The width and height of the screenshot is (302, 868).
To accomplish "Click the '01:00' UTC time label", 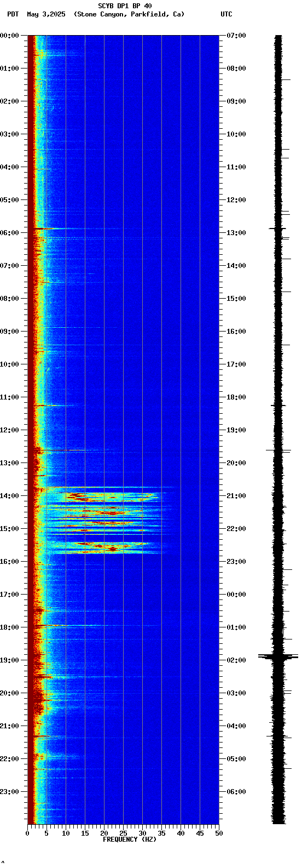I will pyautogui.click(x=236, y=627).
